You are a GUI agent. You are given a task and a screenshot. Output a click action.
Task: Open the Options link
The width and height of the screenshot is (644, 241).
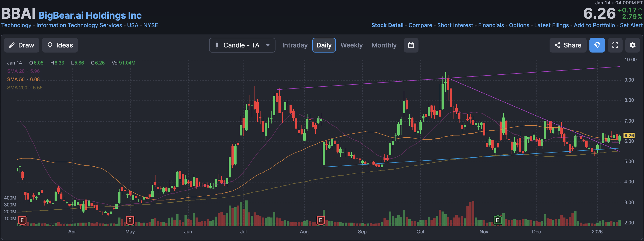tap(519, 25)
